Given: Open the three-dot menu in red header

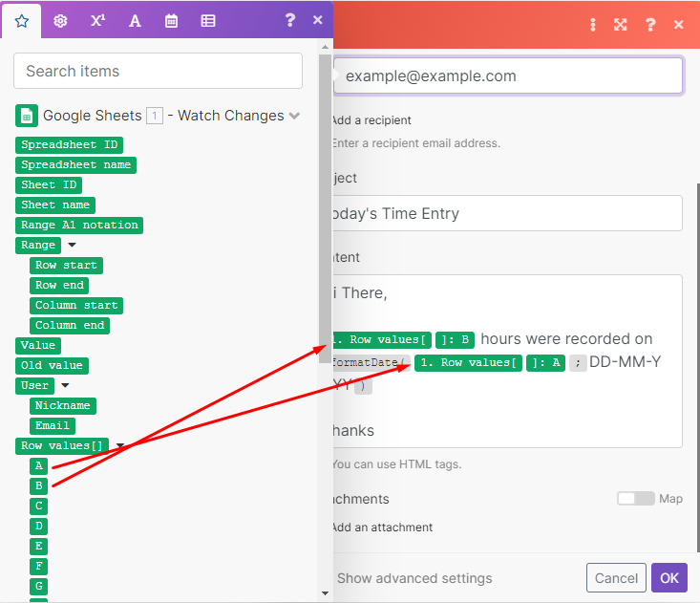Looking at the screenshot, I should [593, 25].
